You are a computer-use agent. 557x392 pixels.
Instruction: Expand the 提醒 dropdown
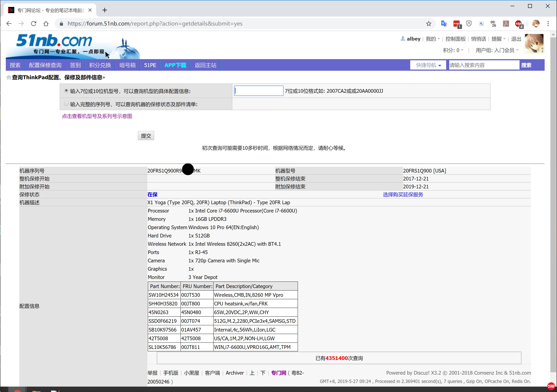click(x=498, y=39)
